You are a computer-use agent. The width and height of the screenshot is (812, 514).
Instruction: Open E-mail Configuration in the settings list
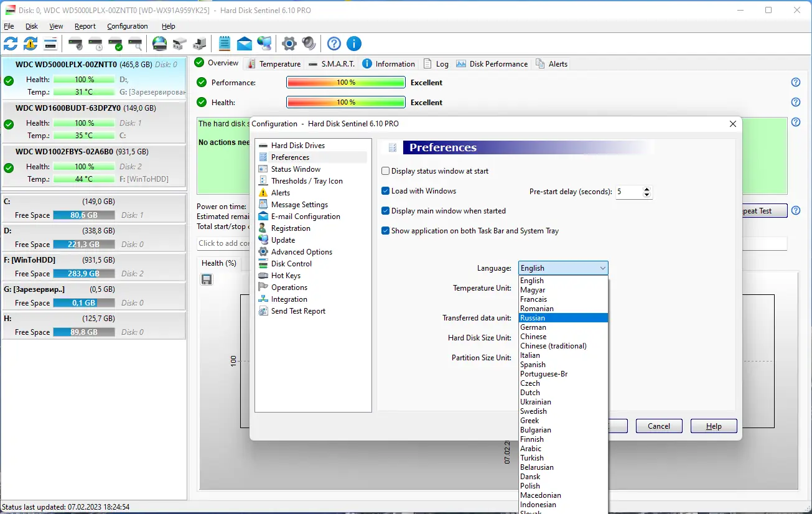pyautogui.click(x=306, y=217)
